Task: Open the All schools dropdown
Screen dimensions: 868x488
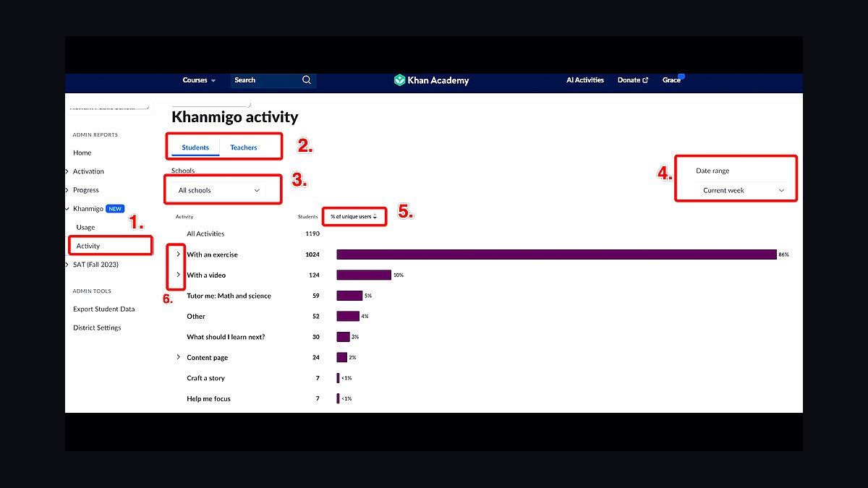Action: (219, 190)
